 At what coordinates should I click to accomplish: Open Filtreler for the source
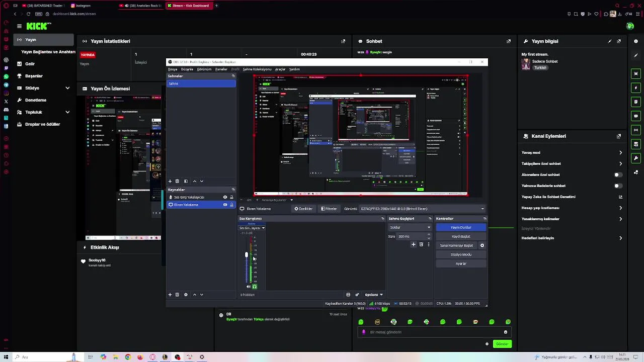tap(329, 209)
